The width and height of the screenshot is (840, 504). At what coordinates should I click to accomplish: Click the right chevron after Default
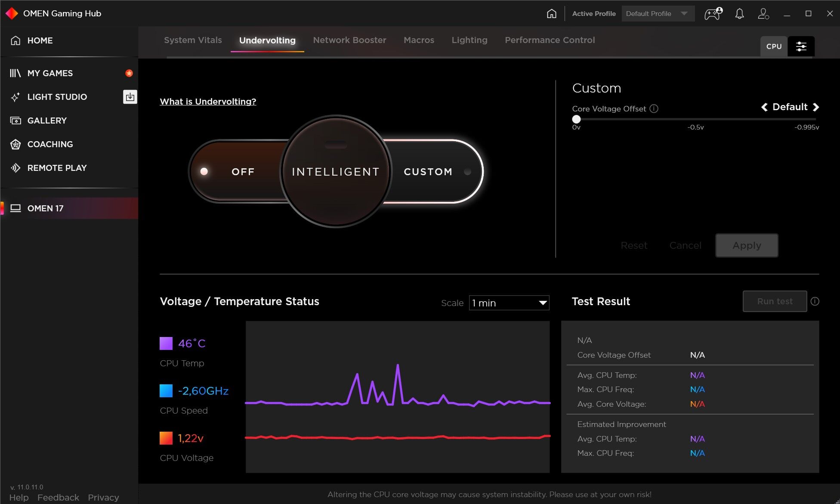pyautogui.click(x=815, y=107)
